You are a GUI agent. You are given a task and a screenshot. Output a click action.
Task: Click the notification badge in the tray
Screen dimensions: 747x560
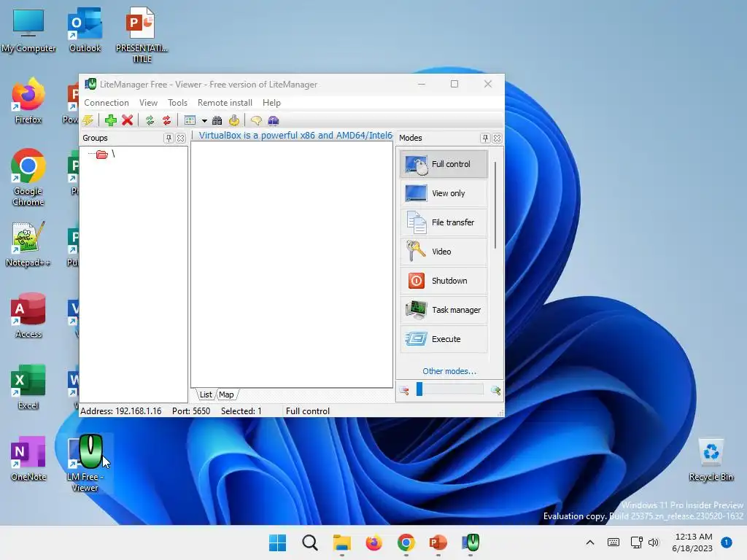click(x=727, y=542)
